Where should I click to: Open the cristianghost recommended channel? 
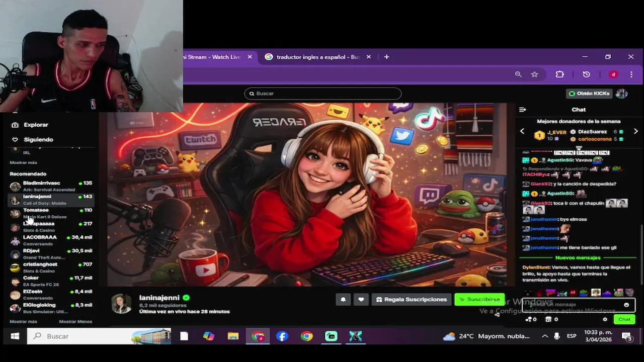[51, 267]
